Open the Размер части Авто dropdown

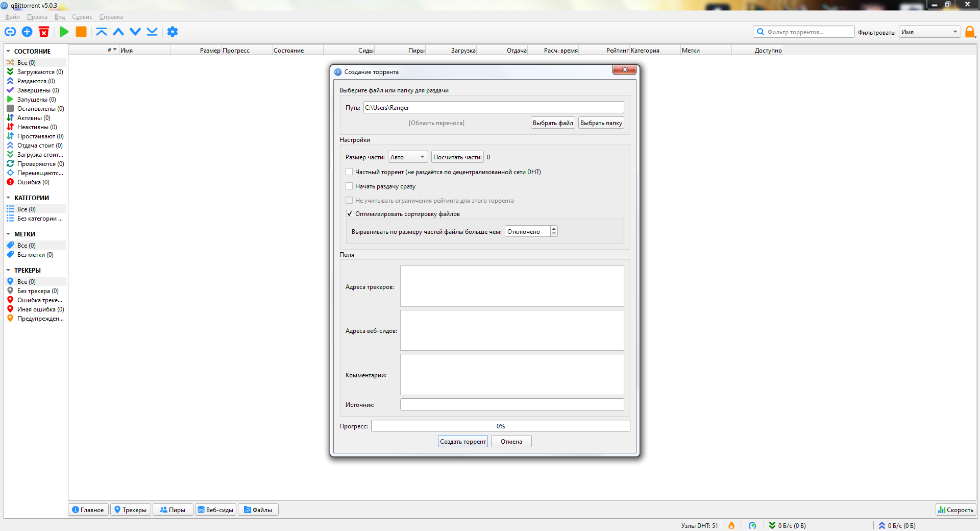tap(408, 157)
